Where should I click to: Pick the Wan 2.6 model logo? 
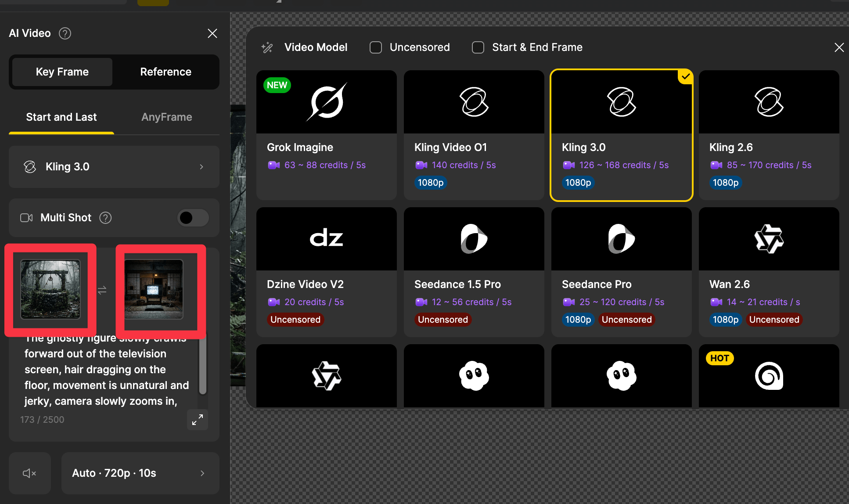pyautogui.click(x=769, y=239)
